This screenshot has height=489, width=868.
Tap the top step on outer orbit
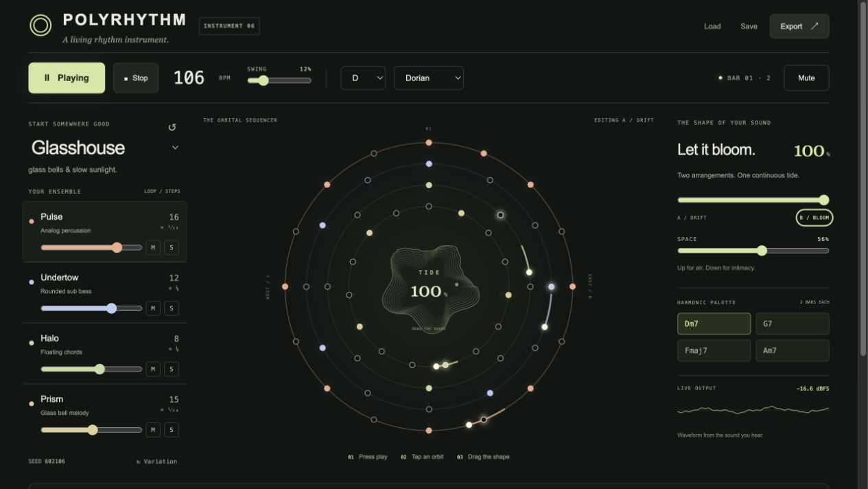click(429, 143)
